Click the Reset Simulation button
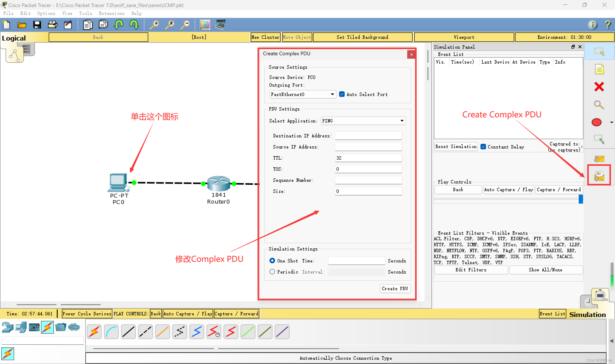This screenshot has width=615, height=364. (456, 146)
